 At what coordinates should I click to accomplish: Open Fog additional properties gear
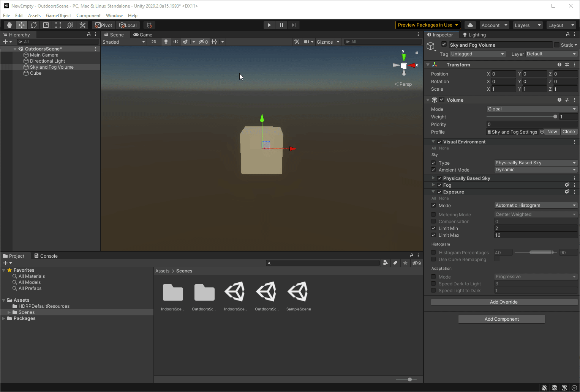coord(567,185)
